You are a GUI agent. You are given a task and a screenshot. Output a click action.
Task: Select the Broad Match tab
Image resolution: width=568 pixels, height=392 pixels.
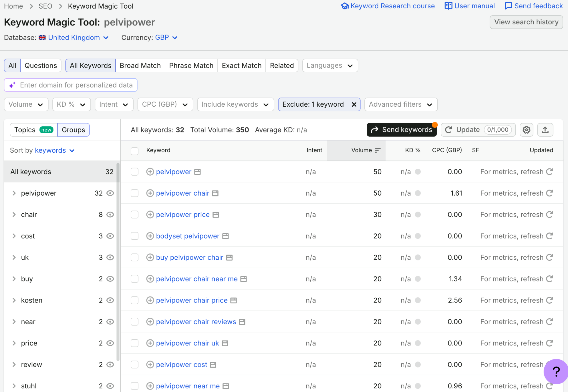pos(140,66)
